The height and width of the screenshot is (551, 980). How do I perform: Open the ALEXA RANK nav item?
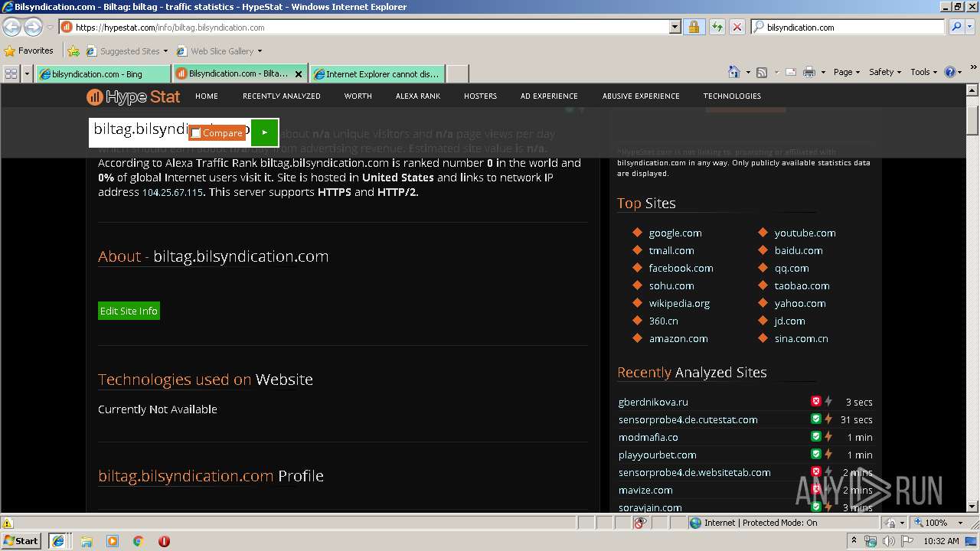[x=418, y=96]
